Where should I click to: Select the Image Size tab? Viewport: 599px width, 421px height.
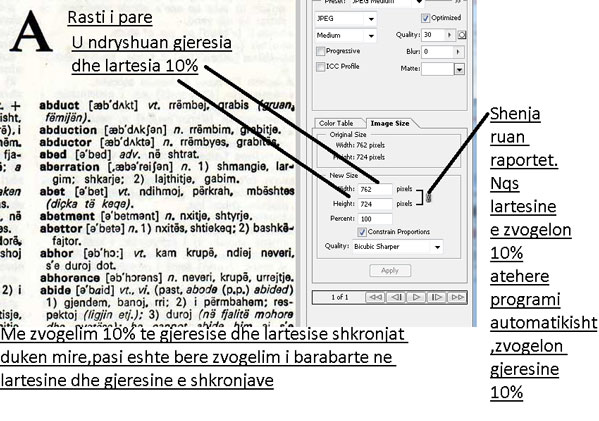[390, 123]
